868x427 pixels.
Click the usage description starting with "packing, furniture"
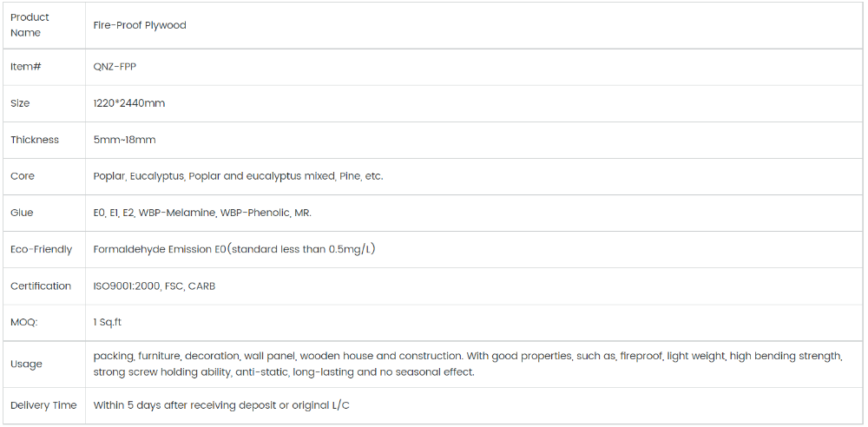468,364
